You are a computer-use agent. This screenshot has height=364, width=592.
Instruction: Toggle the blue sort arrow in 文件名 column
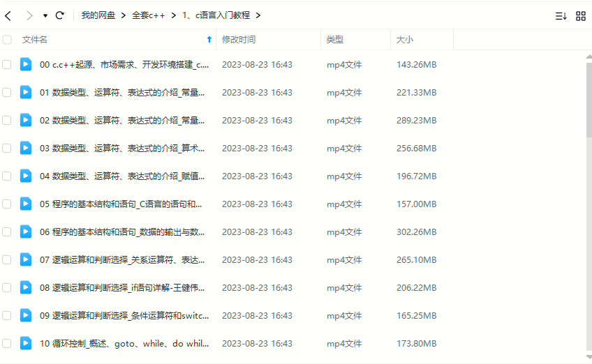209,40
